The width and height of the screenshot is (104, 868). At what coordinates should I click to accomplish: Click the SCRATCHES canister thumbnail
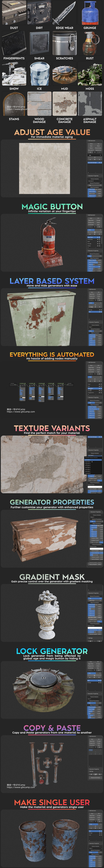[x=64, y=43]
